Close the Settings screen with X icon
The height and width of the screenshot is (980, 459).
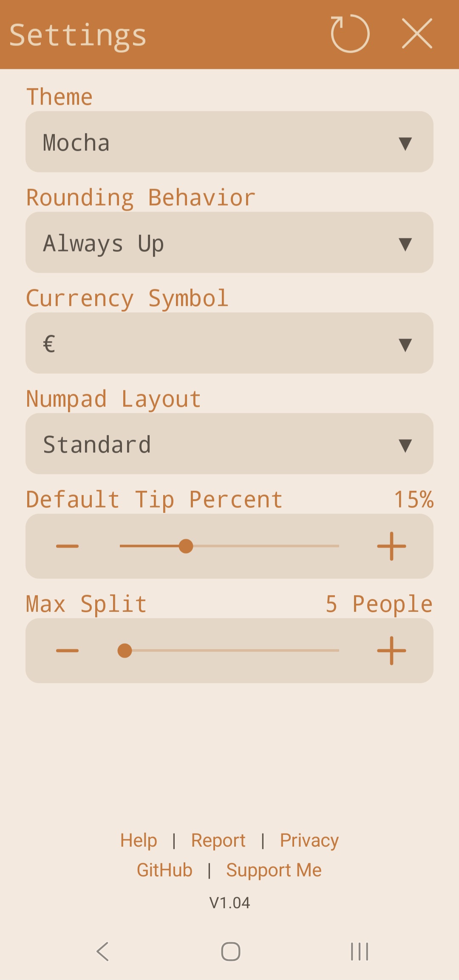tap(417, 34)
